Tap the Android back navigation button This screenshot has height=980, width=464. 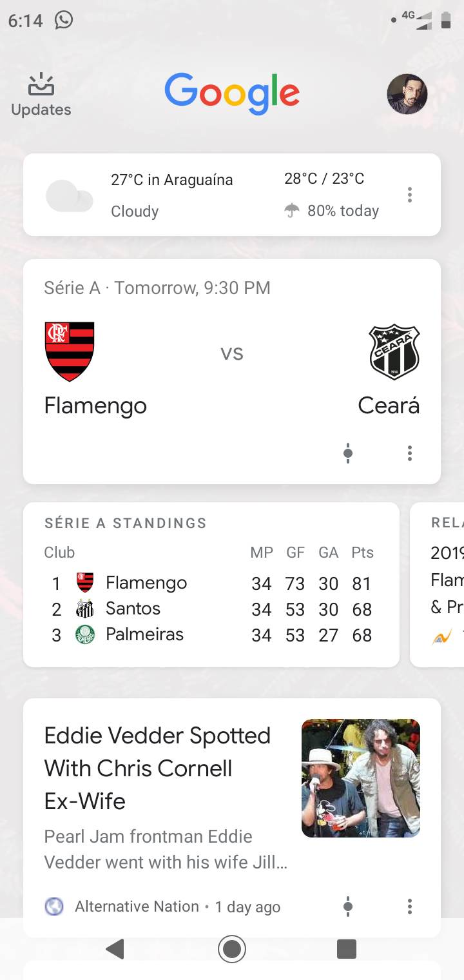115,949
